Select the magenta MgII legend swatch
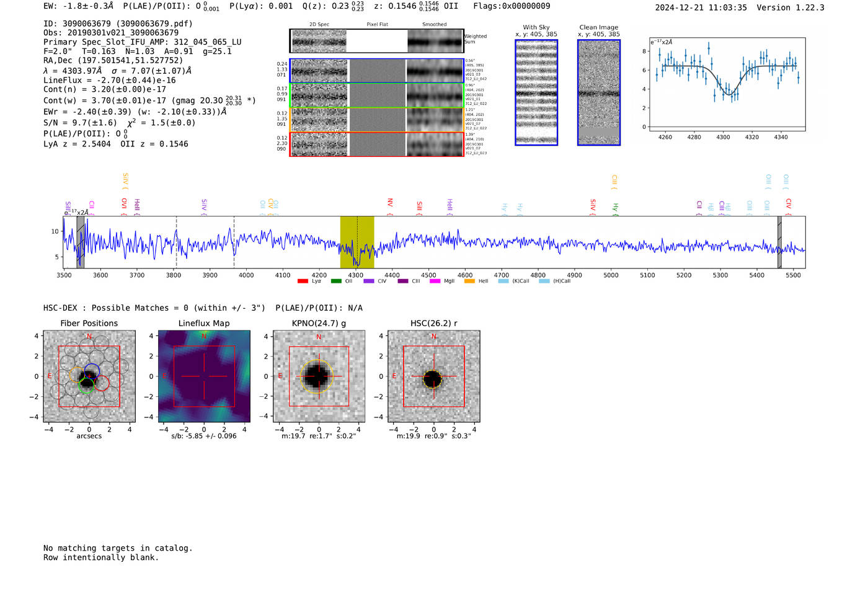The width and height of the screenshot is (868, 591). point(435,282)
